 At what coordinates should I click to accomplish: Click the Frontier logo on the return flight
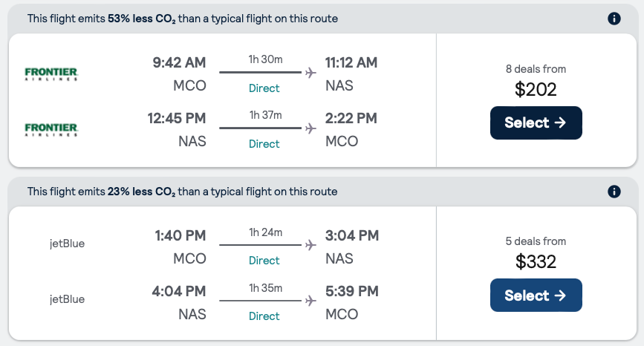click(x=51, y=129)
